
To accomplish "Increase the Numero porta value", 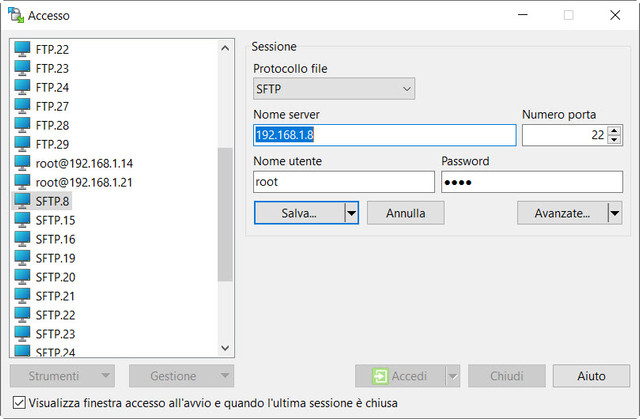I will pyautogui.click(x=613, y=130).
